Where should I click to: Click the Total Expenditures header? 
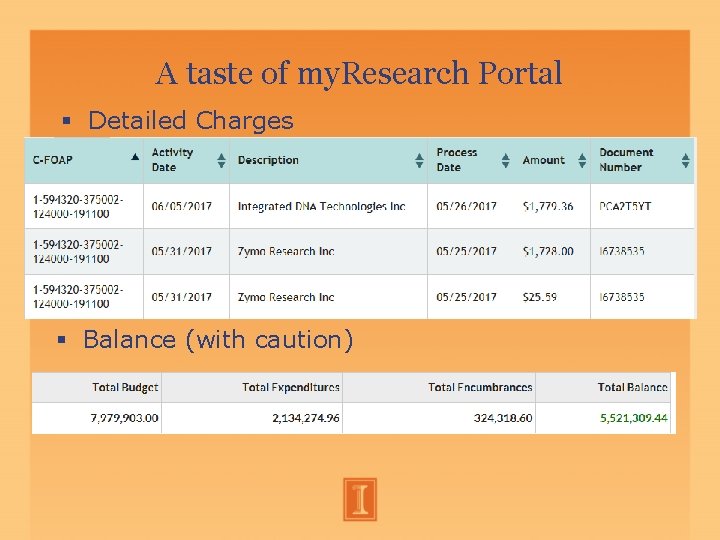(x=291, y=388)
